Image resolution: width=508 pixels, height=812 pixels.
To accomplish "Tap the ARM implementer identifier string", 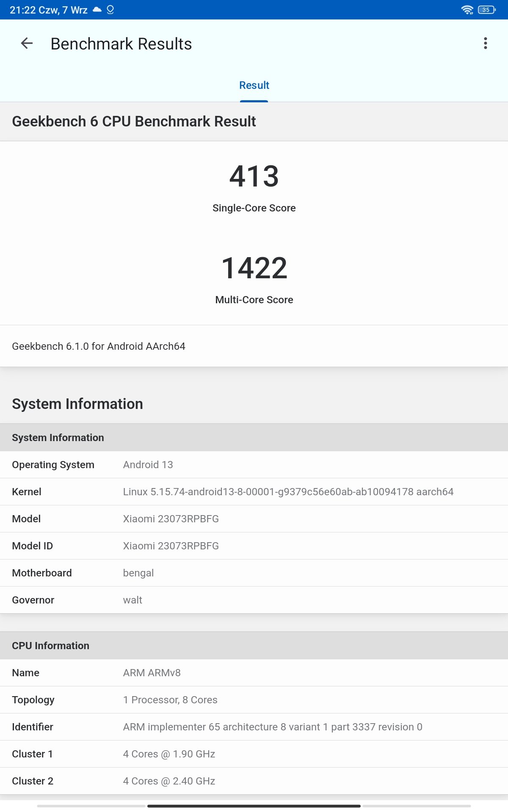I will 273,727.
